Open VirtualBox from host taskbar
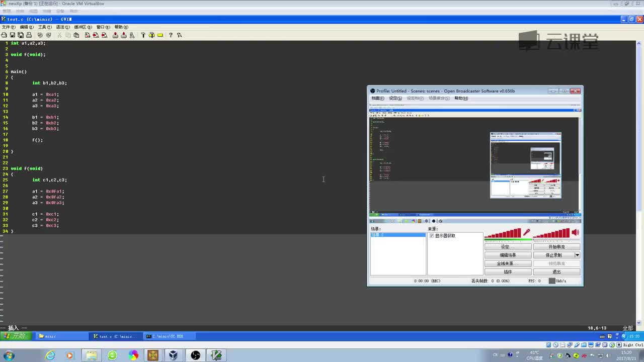 pyautogui.click(x=174, y=355)
